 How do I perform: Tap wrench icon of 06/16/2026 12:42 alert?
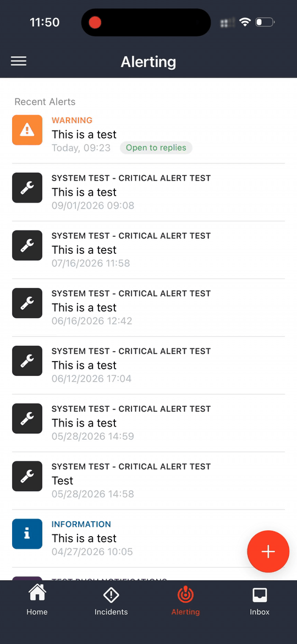tap(27, 303)
